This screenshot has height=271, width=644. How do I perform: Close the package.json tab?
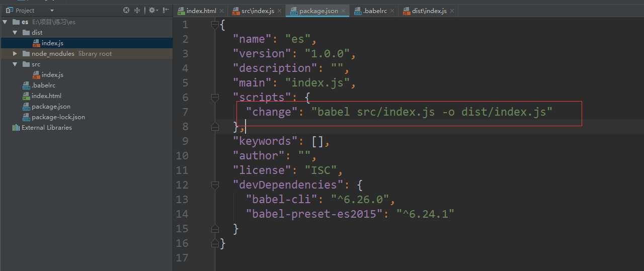pyautogui.click(x=344, y=11)
